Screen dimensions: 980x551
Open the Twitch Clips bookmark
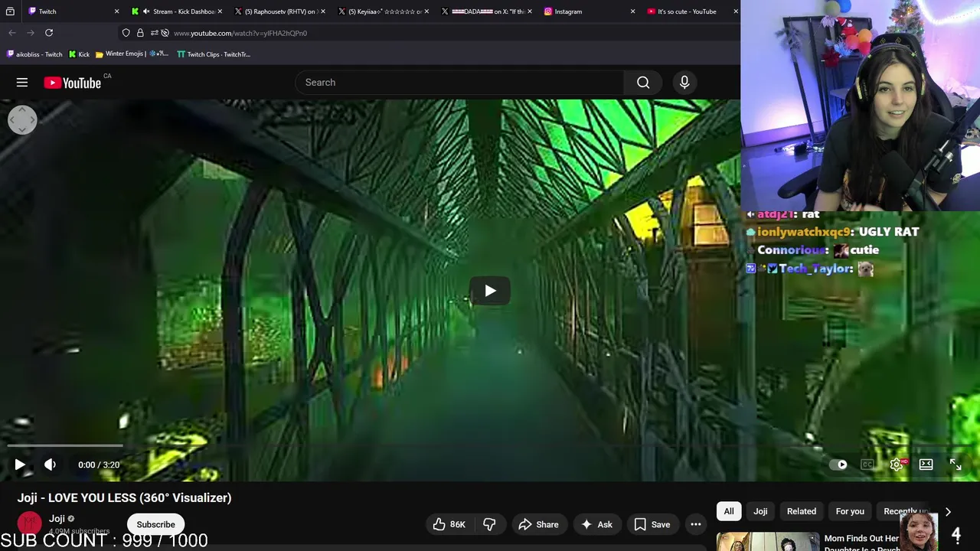[214, 54]
